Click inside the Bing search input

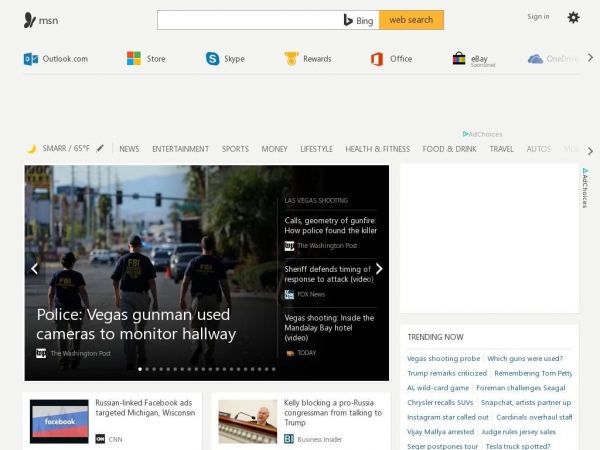point(249,20)
